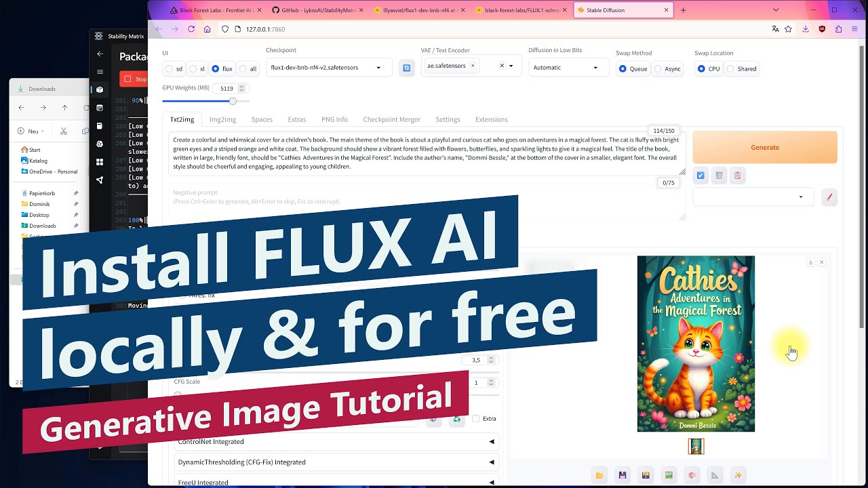
Task: Click Stability Matrix hamburger menu icon
Action: click(100, 72)
